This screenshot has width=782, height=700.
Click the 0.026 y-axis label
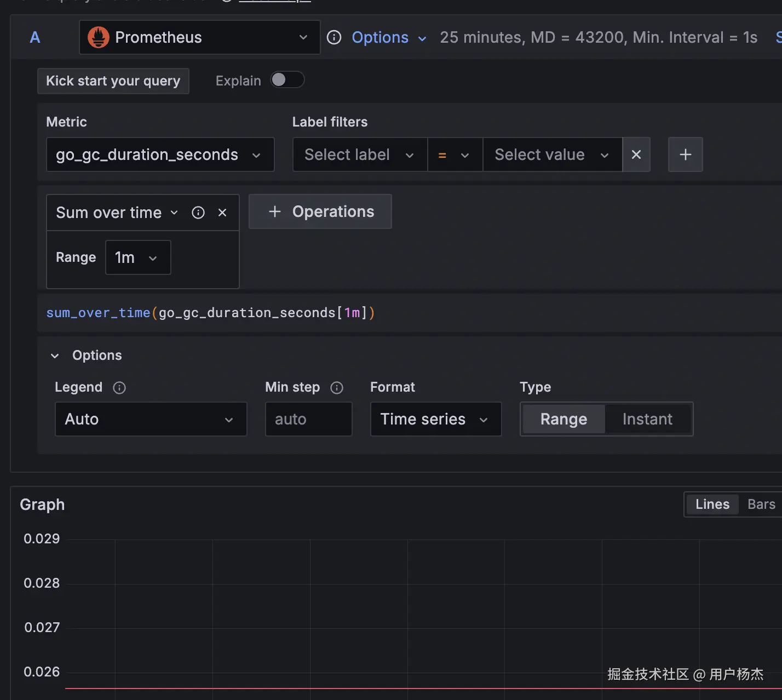(x=42, y=672)
